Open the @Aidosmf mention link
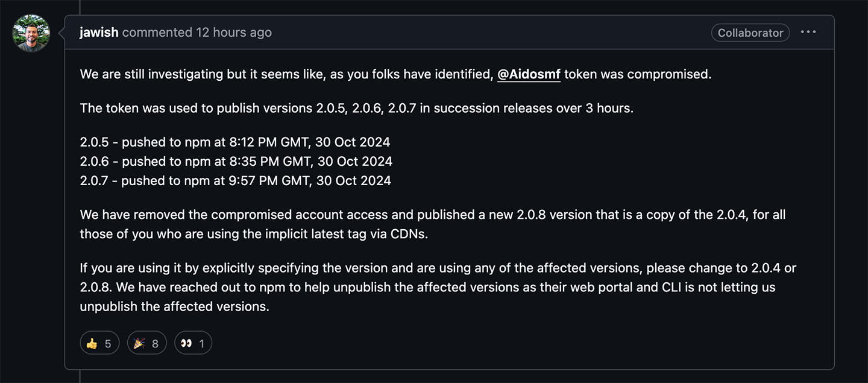Viewport: 868px width, 383px height. point(529,75)
